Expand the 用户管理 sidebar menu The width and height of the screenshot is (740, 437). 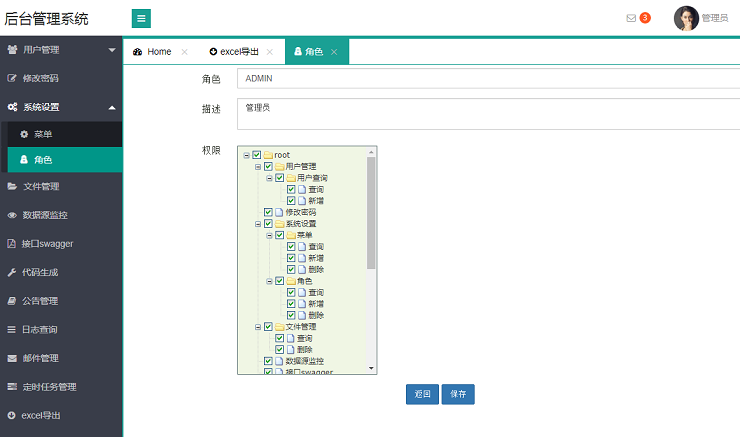pos(61,49)
